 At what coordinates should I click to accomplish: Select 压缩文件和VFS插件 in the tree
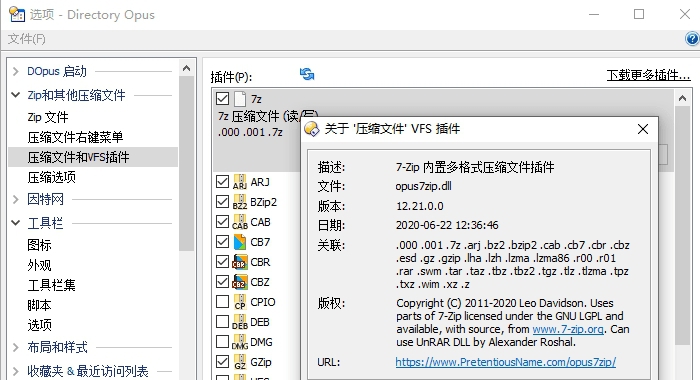pyautogui.click(x=93, y=157)
